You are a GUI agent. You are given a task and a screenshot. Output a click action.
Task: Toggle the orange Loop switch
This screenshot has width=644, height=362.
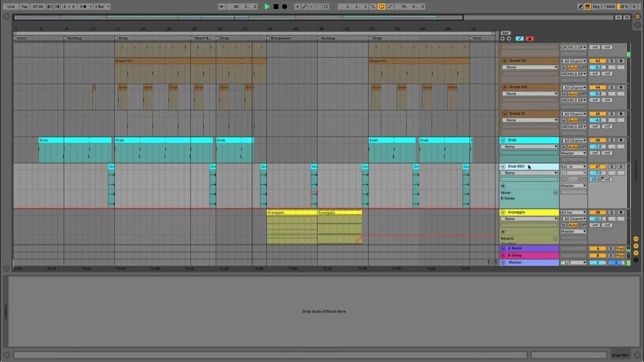click(381, 7)
